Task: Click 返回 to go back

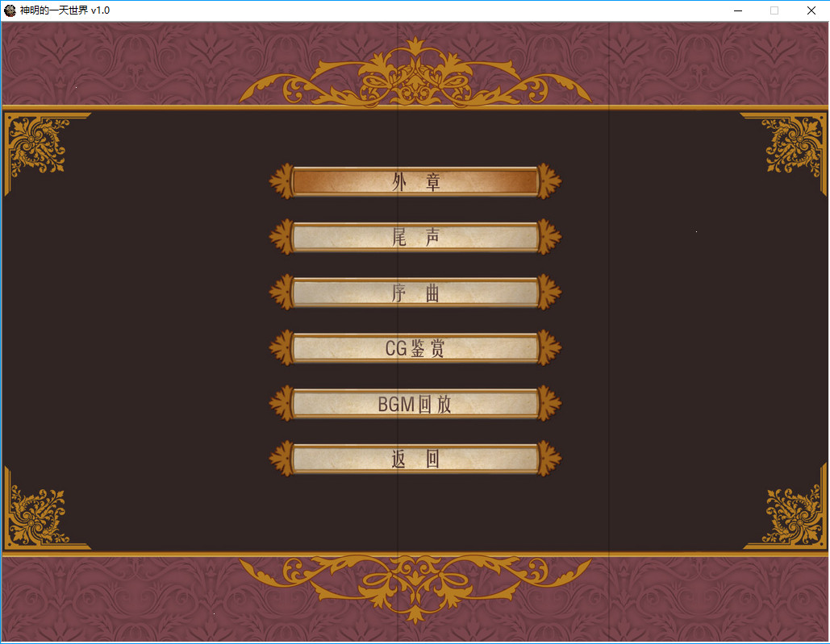Action: (x=415, y=460)
